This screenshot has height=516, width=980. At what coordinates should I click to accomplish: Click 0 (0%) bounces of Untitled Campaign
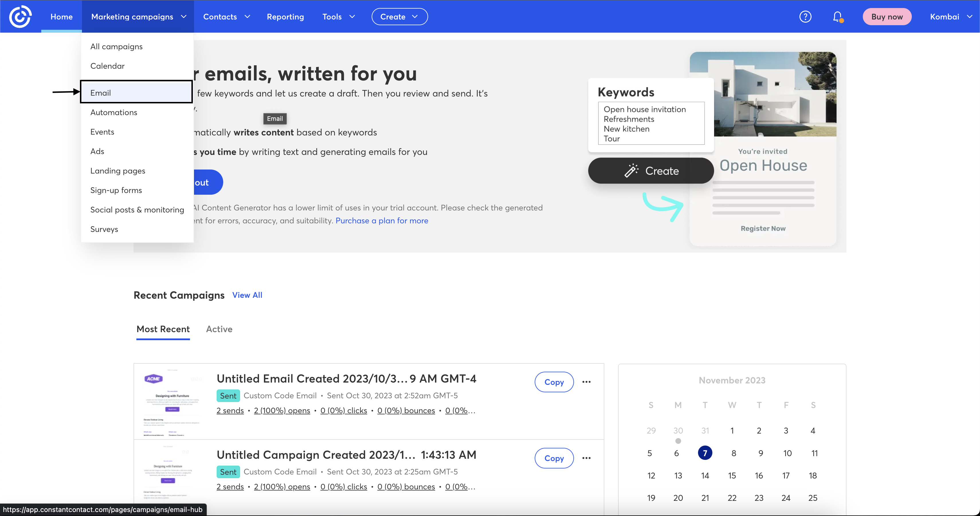[x=406, y=487]
